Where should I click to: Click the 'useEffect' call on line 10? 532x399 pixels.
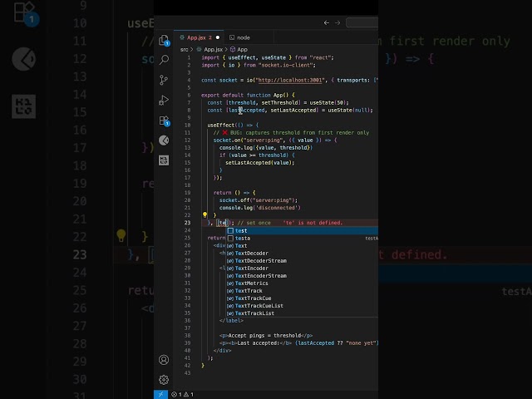click(x=220, y=126)
